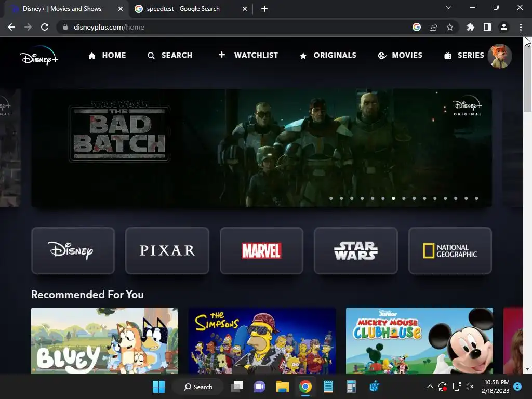Open the Windows Start menu

(x=158, y=387)
